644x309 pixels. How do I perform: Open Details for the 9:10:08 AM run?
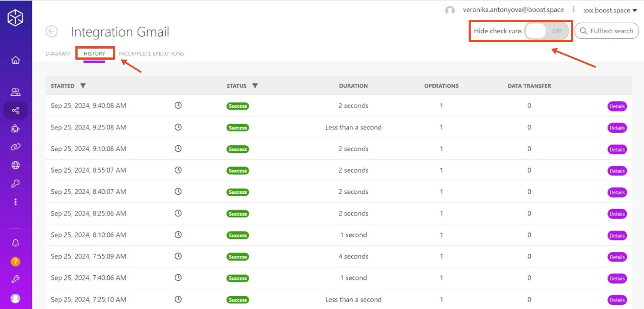(x=617, y=149)
